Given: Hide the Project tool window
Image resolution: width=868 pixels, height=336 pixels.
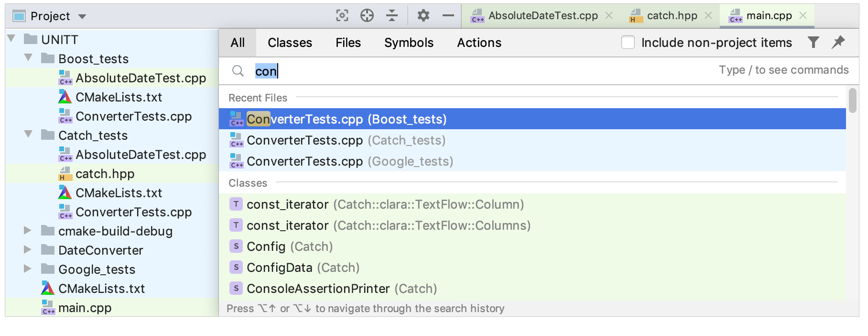Looking at the screenshot, I should click(x=448, y=16).
